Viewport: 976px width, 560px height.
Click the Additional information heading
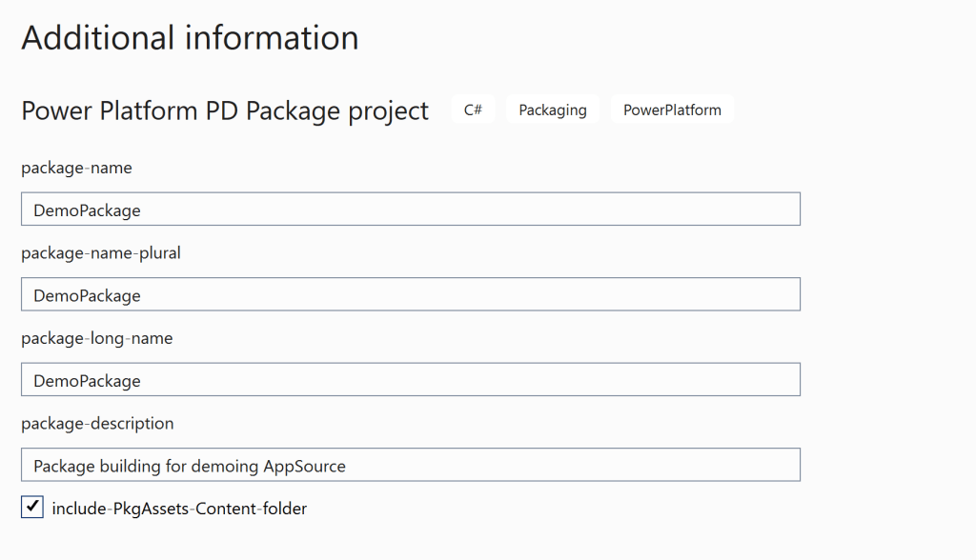(x=190, y=38)
